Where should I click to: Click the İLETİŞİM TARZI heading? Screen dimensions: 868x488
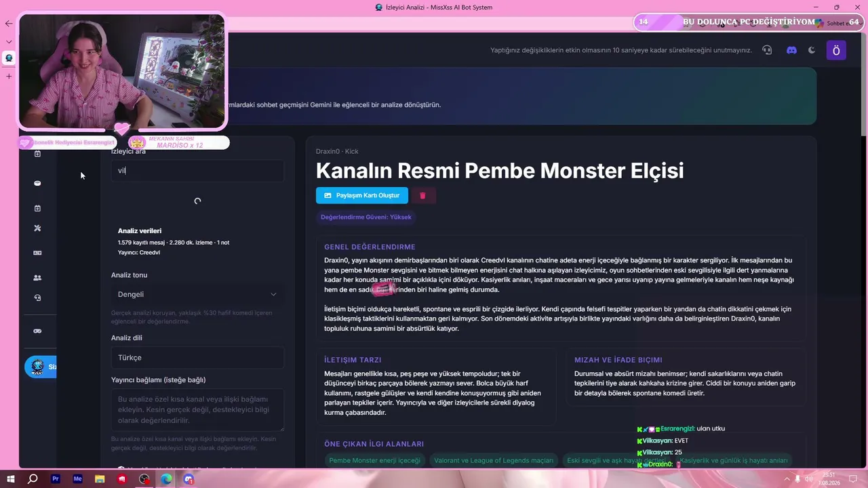pos(353,360)
